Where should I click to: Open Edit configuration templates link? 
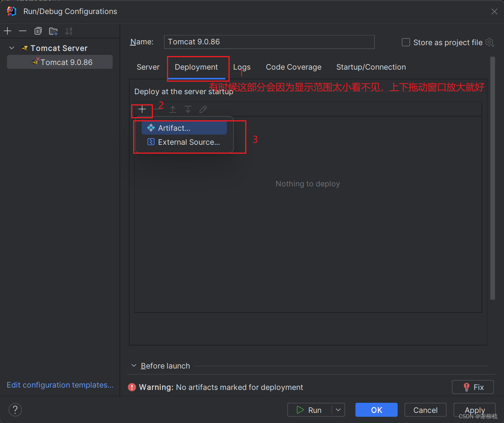tap(60, 385)
